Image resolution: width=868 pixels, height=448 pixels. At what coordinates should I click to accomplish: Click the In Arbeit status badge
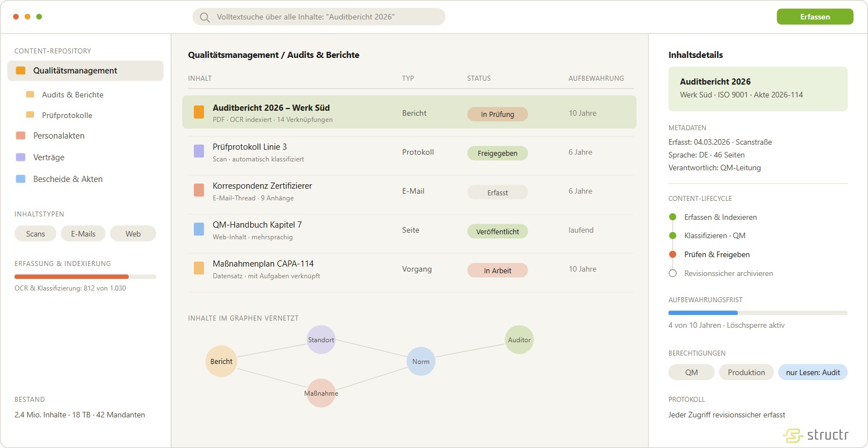(x=498, y=270)
